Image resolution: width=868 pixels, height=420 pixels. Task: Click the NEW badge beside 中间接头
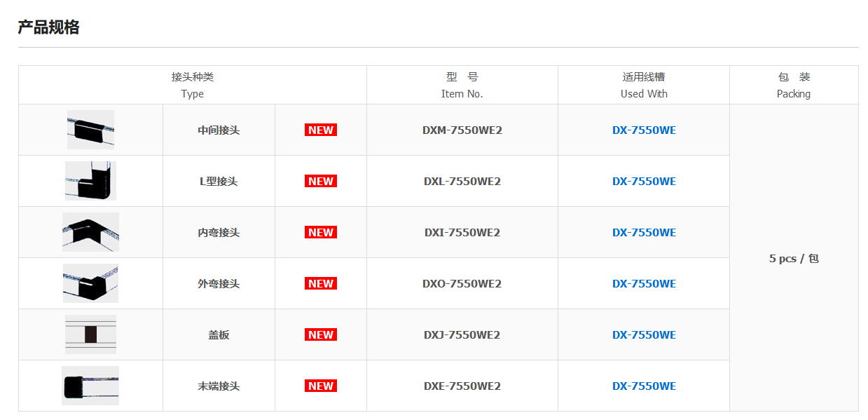(x=321, y=130)
